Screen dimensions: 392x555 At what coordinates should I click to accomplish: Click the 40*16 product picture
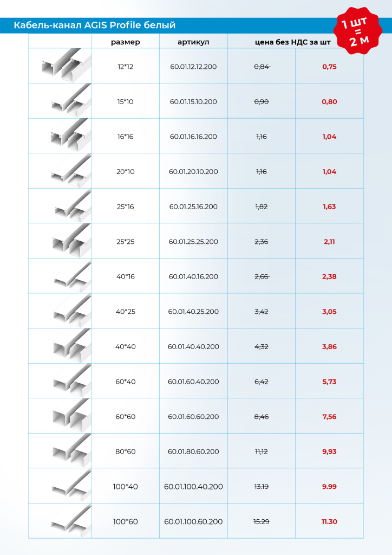pos(73,276)
